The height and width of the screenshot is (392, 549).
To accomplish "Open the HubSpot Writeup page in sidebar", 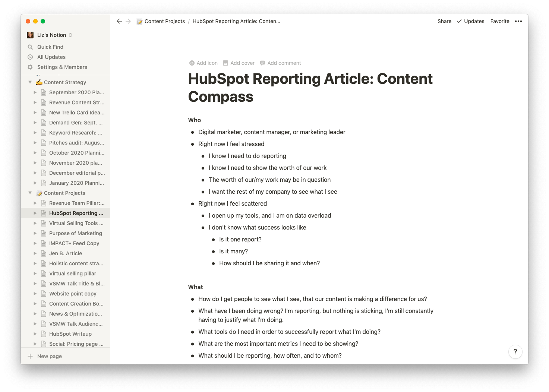I will point(70,334).
